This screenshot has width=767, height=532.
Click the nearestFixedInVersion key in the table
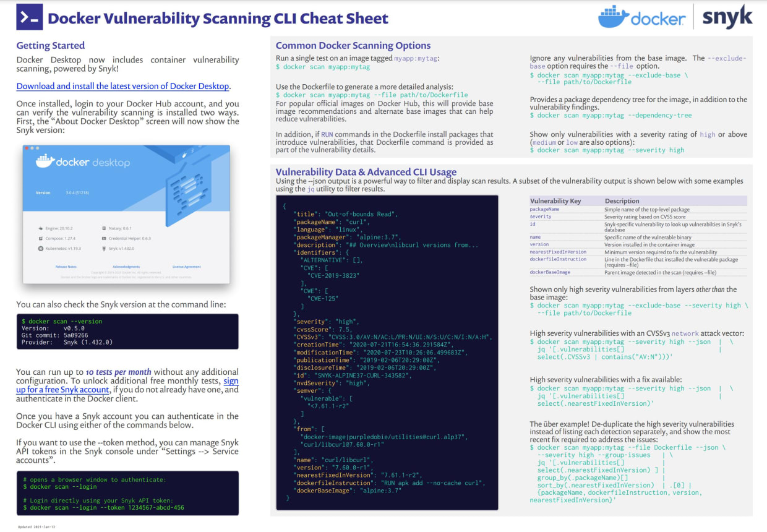coord(558,252)
